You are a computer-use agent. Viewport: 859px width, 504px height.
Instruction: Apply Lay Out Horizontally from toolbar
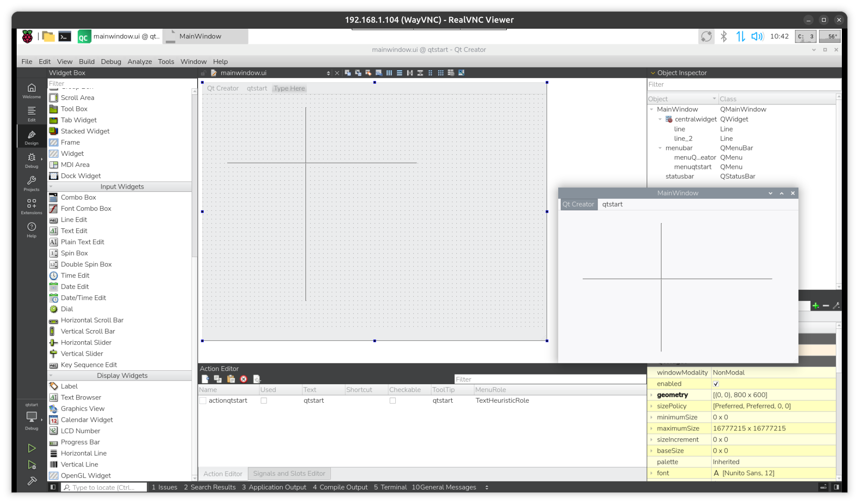(x=389, y=73)
